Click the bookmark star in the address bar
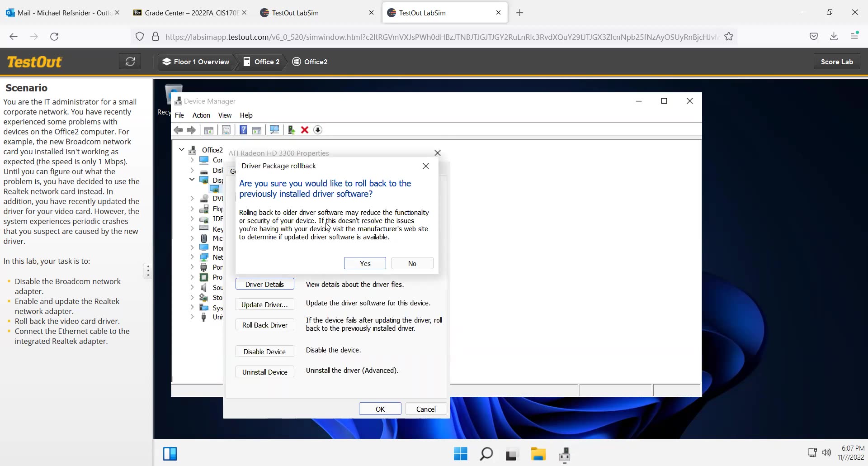This screenshot has height=466, width=868. click(729, 37)
